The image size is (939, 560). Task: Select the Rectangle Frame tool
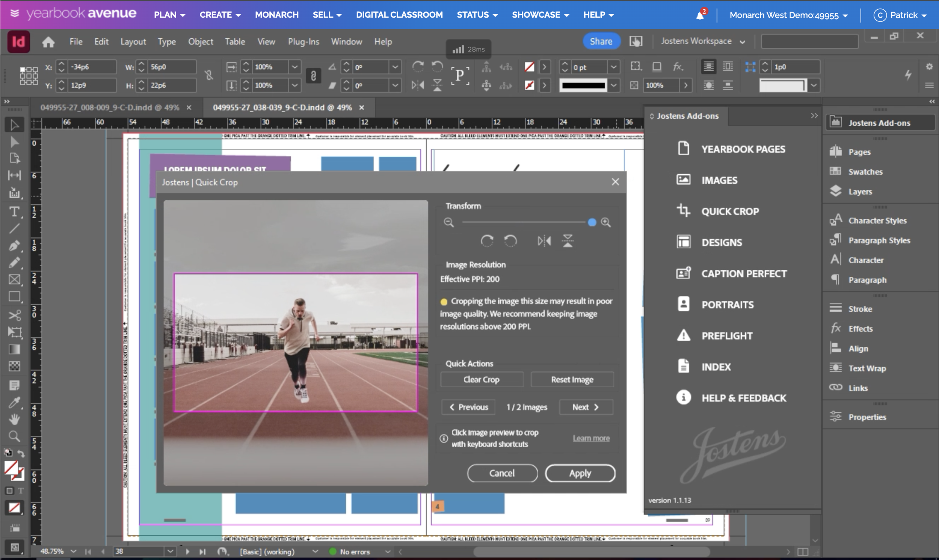click(14, 279)
